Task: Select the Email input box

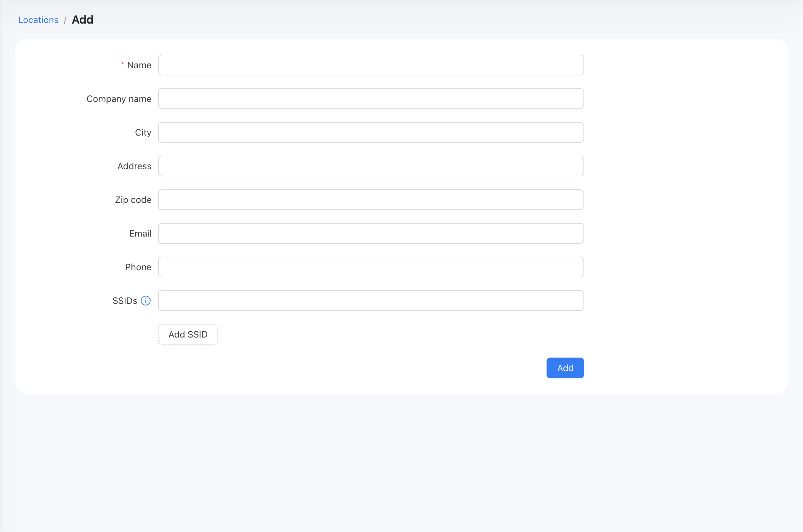Action: [371, 233]
